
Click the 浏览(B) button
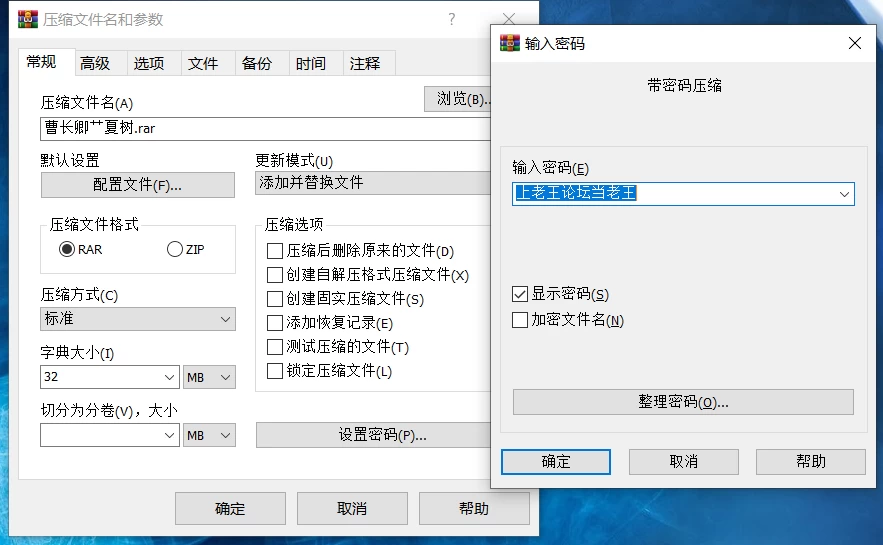(457, 99)
